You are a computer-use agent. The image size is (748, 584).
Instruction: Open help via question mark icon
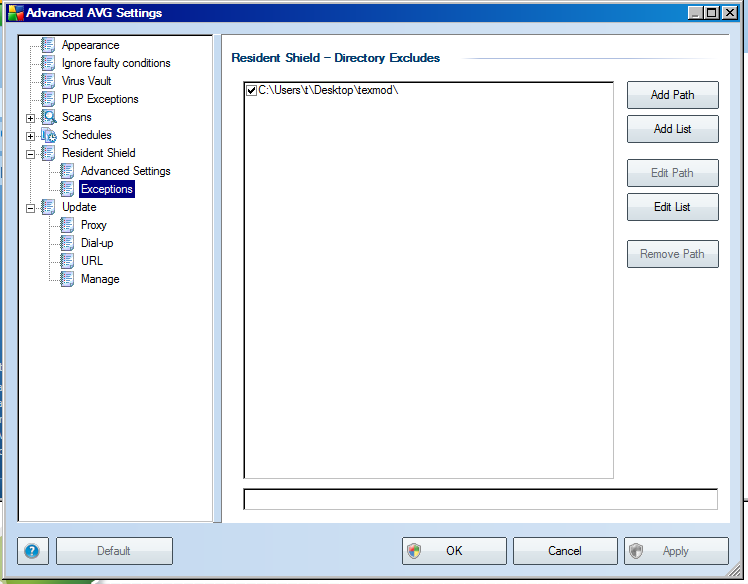click(x=32, y=551)
